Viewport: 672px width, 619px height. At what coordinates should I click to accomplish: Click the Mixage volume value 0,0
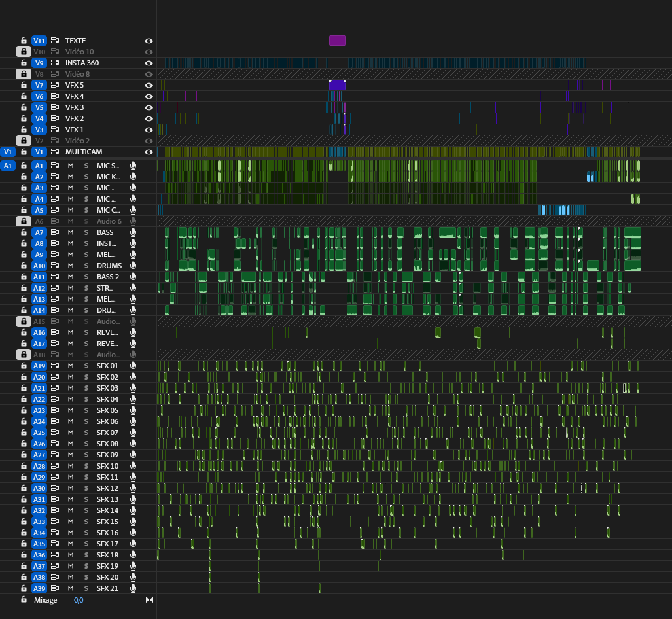[79, 600]
